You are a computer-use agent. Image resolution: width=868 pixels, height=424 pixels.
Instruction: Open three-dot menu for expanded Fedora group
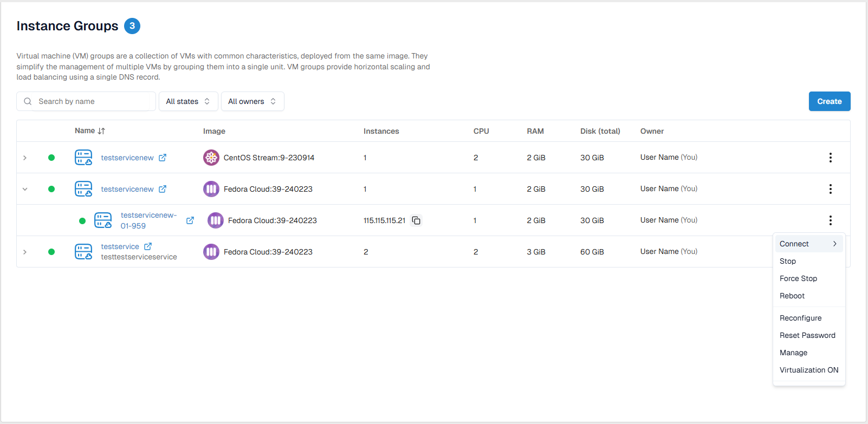(830, 189)
